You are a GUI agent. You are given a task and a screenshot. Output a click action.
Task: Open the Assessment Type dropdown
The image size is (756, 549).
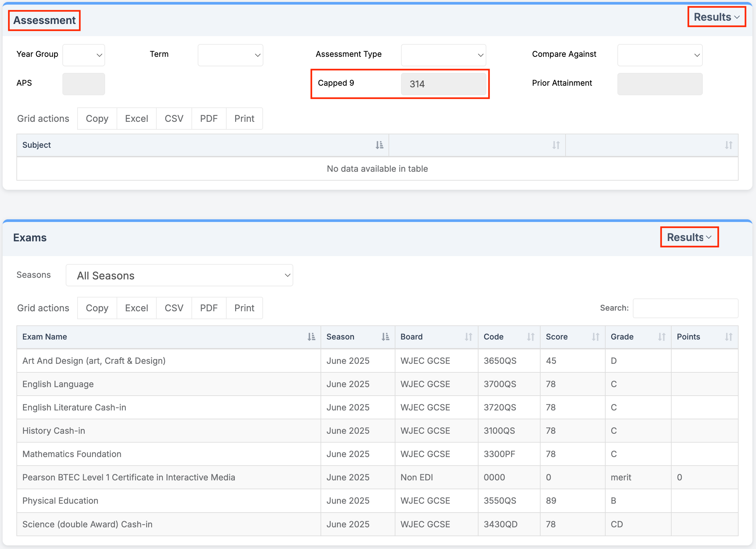click(443, 55)
